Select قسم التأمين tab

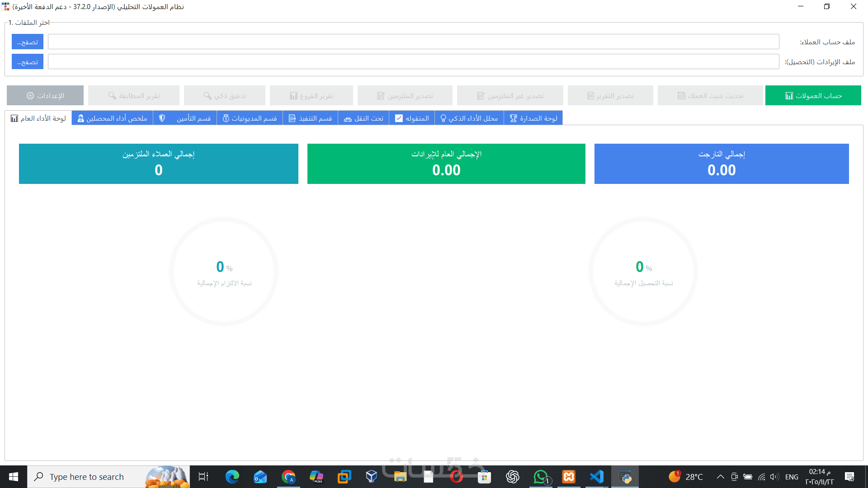point(185,118)
